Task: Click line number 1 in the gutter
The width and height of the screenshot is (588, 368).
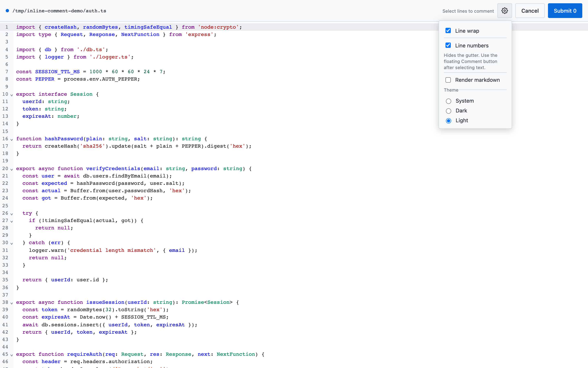Action: tap(7, 27)
